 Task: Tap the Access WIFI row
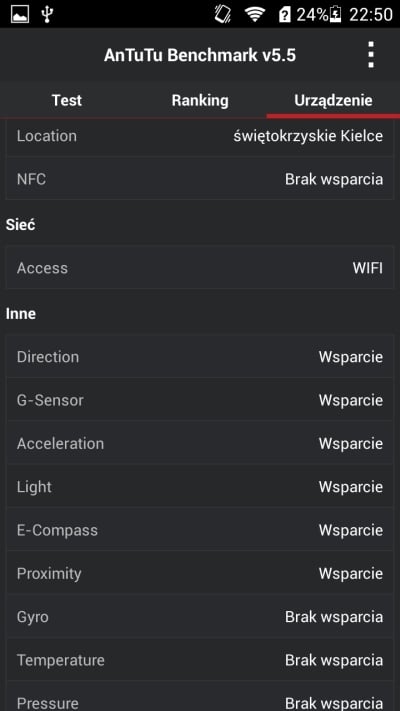click(200, 268)
